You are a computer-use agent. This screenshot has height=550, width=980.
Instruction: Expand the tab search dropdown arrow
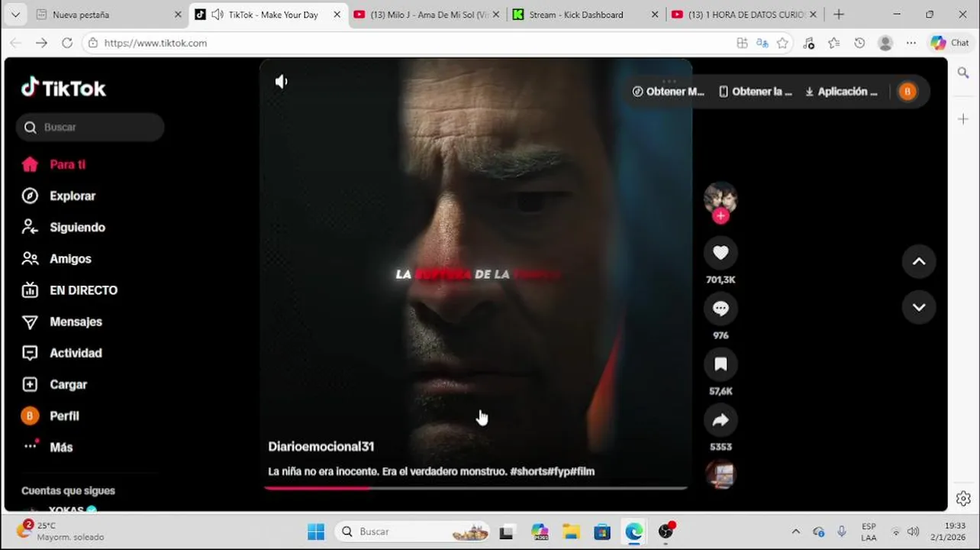pos(15,15)
